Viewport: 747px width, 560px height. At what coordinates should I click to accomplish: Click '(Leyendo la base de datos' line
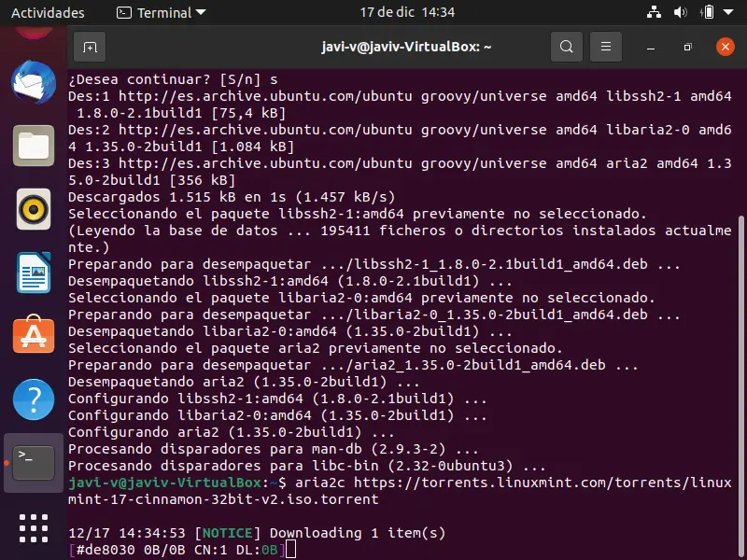point(401,239)
